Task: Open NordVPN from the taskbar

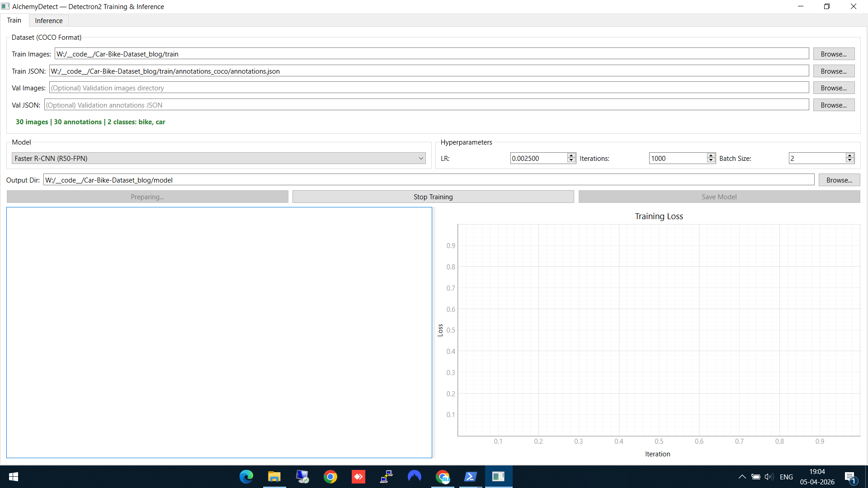Action: coord(415,477)
